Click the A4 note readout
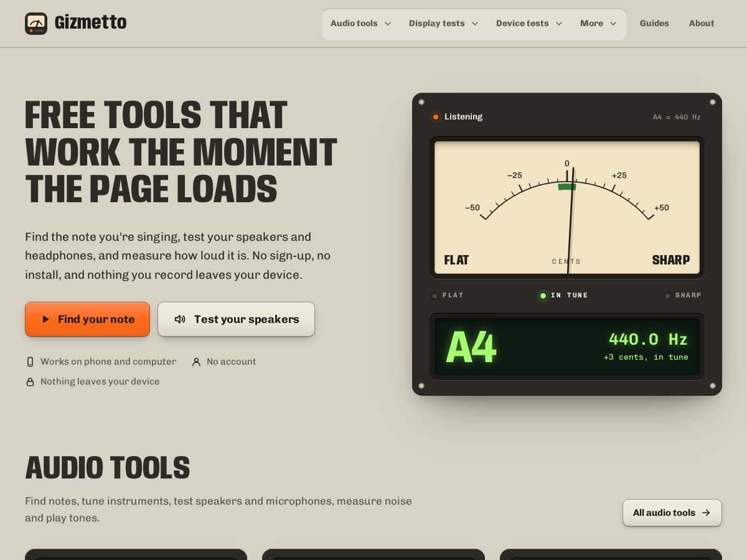 coord(471,347)
